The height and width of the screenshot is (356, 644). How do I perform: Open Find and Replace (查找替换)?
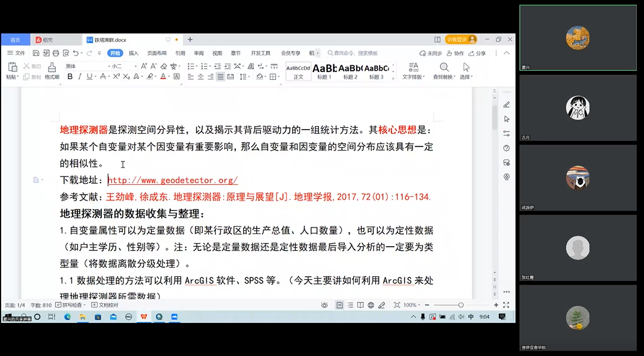coord(444,70)
